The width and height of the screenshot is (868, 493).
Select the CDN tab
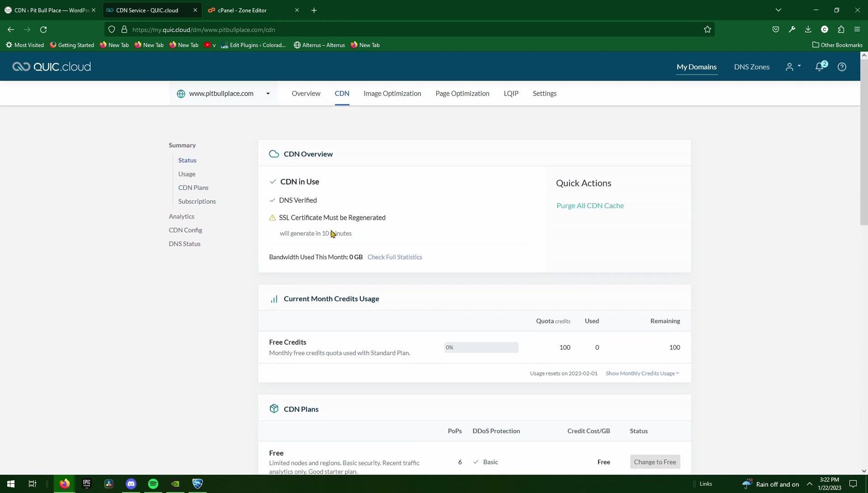point(342,94)
